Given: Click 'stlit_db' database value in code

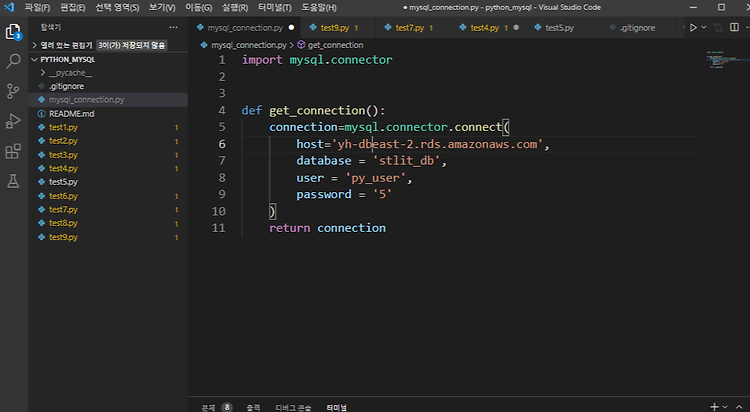Looking at the screenshot, I should tap(407, 161).
